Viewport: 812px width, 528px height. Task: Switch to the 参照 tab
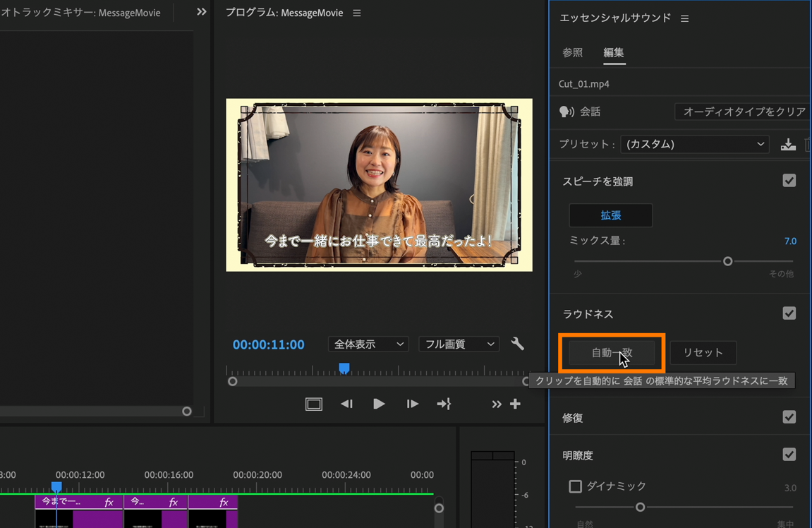click(572, 53)
